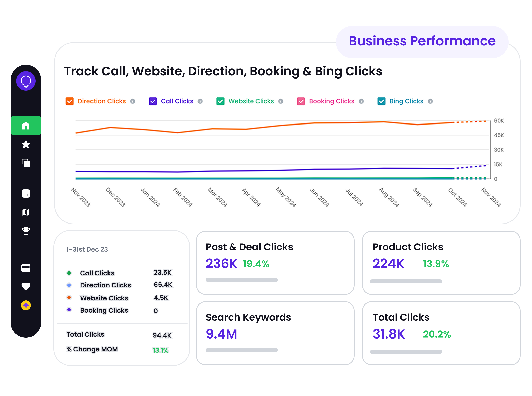Select the Business Performance tab label
Screen dimensions: 532x396
pos(422,41)
